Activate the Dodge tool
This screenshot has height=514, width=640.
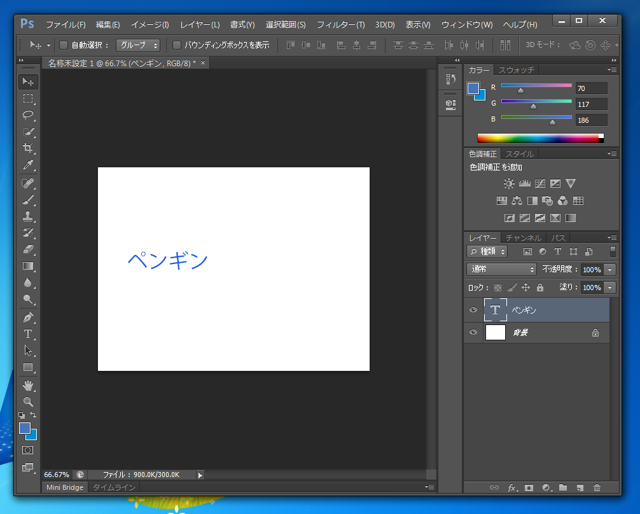(x=28, y=299)
